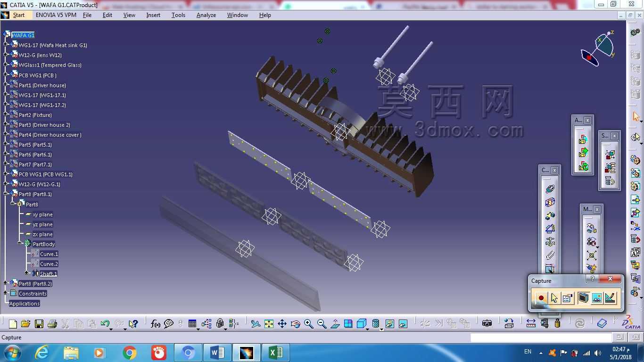Viewport: 644px width, 362px height.
Task: Open the Measure Inertia weight icon
Action: (557, 323)
